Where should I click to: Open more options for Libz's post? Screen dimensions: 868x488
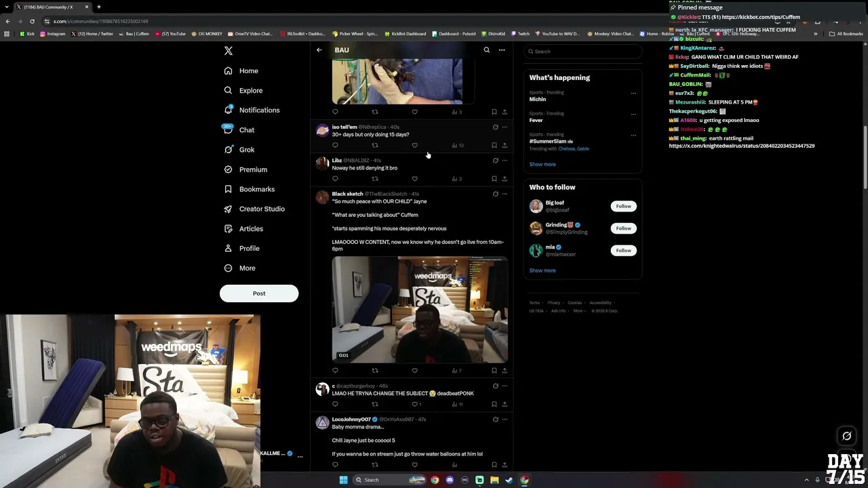coord(505,161)
